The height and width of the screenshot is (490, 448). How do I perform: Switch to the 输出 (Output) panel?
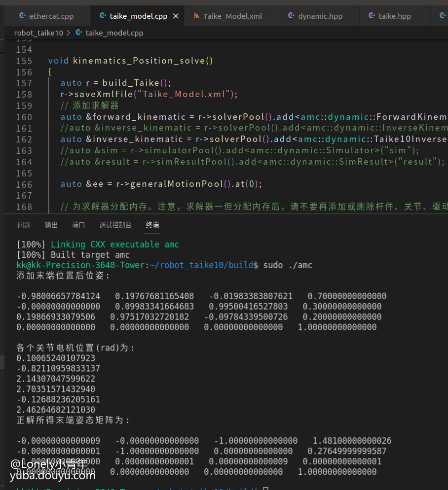[x=51, y=225]
